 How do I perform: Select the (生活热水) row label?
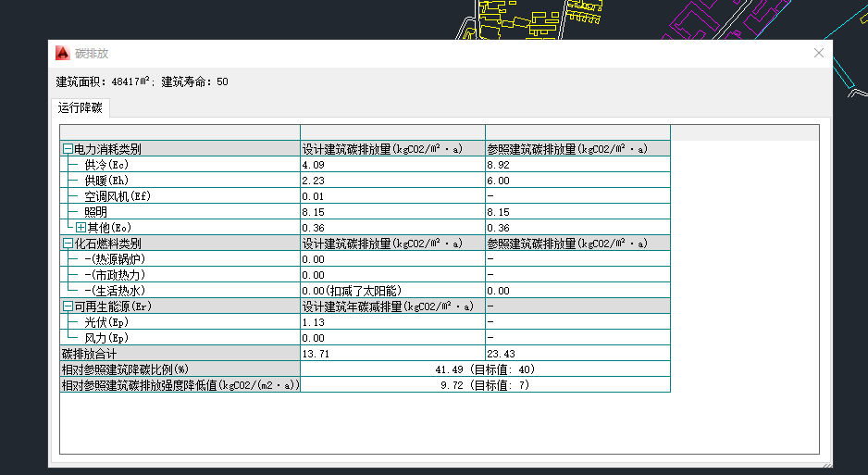(x=115, y=291)
